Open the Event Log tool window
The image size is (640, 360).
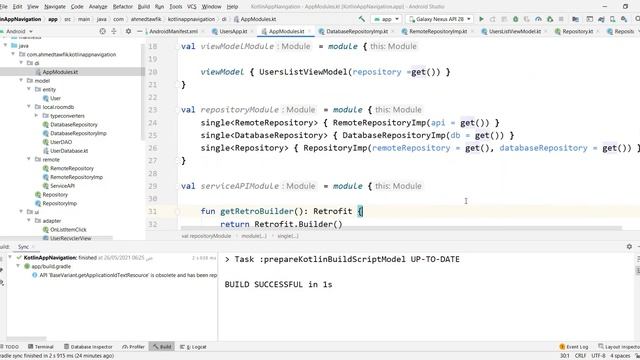(x=574, y=347)
